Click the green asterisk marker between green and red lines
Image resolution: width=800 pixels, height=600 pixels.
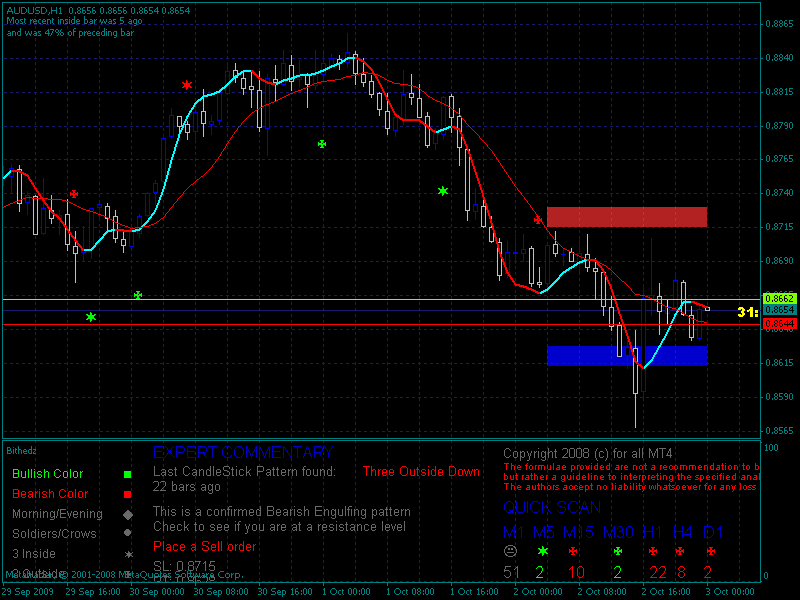coord(91,317)
